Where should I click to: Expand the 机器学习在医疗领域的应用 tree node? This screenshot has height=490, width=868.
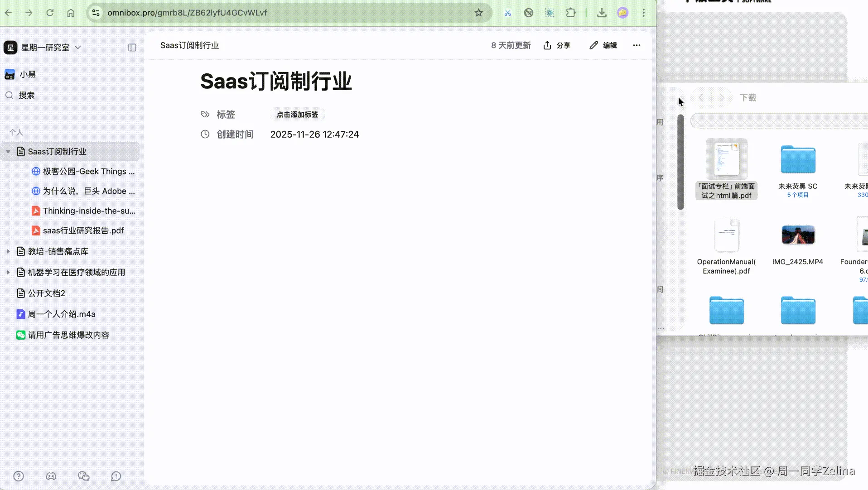coord(8,272)
